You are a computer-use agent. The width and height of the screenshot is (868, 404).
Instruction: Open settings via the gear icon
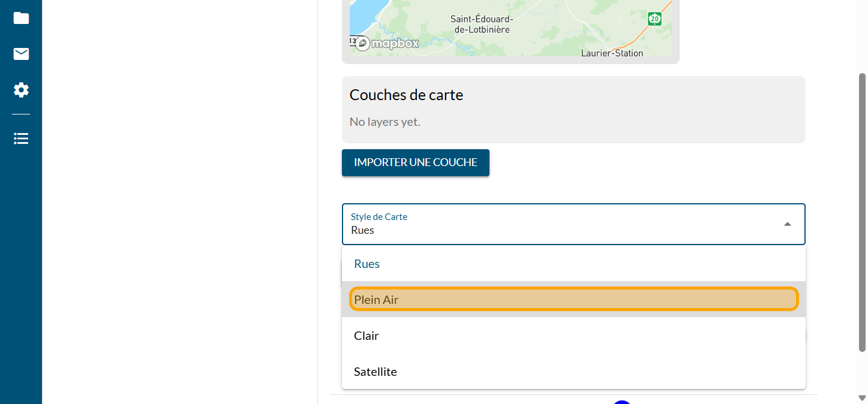coord(21,91)
